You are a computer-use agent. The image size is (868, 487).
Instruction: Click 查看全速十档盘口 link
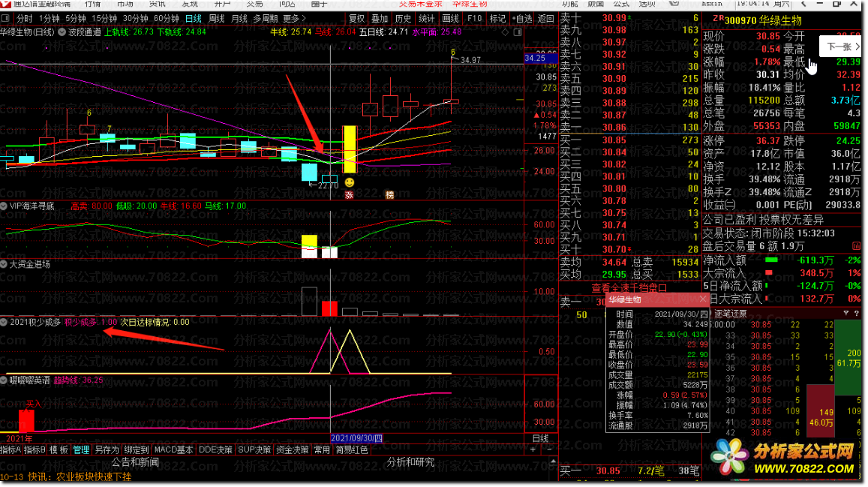pos(629,288)
